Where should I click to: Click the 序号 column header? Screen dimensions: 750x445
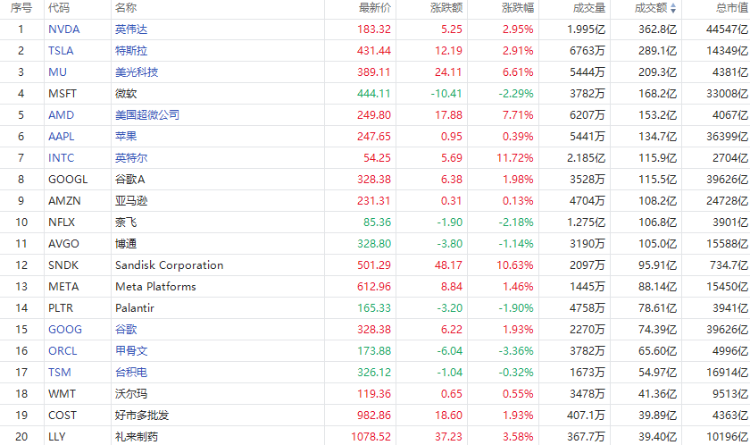21,8
